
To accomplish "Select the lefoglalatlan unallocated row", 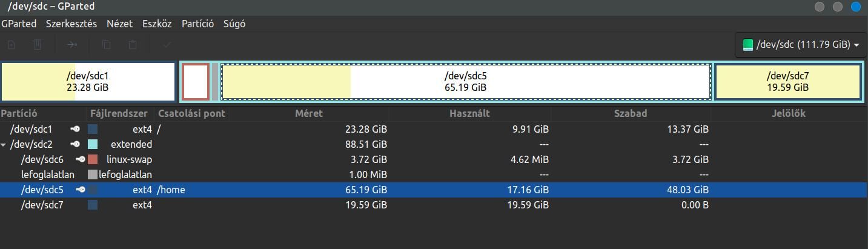I will pyautogui.click(x=434, y=174).
